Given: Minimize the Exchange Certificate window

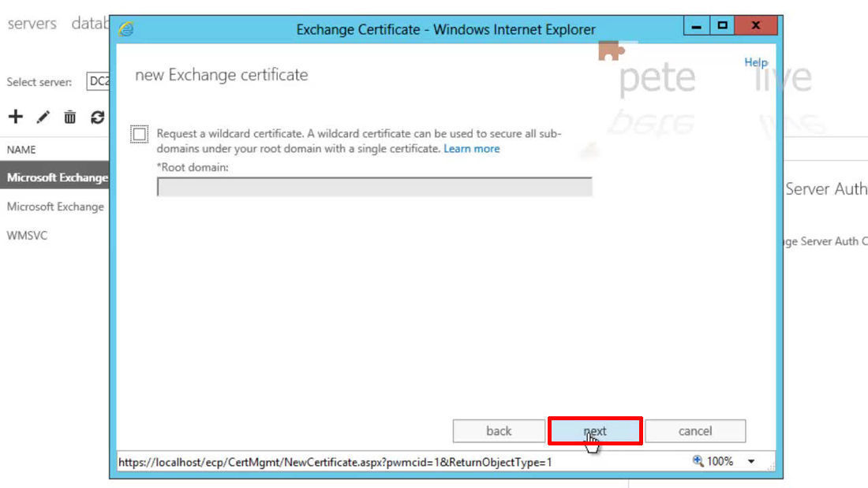Looking at the screenshot, I should [697, 25].
